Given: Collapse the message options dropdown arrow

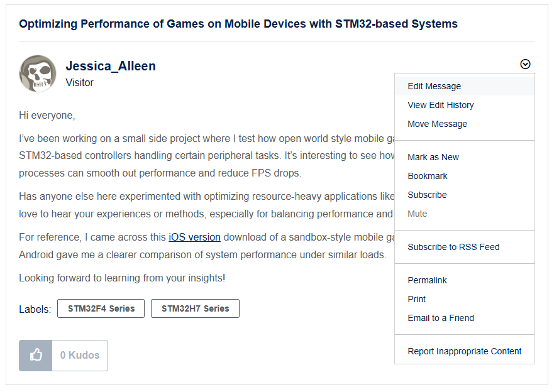Looking at the screenshot, I should click(526, 64).
